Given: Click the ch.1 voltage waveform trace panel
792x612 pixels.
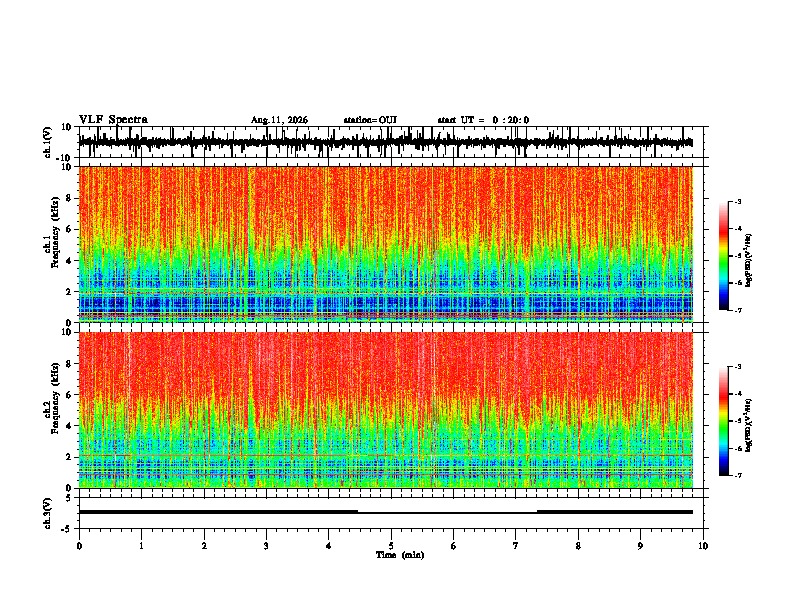Looking at the screenshot, I should [391, 142].
